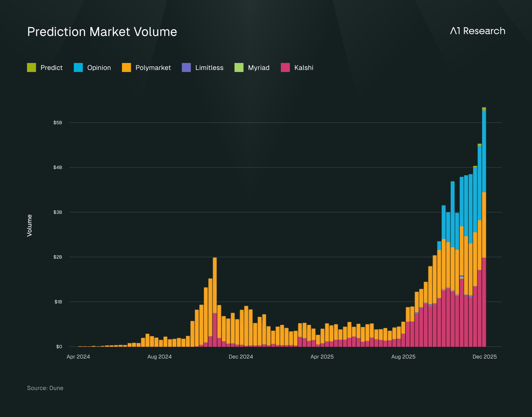Click the Kalshi pink legend swatch
Screen dimensions: 532x417
click(x=285, y=68)
